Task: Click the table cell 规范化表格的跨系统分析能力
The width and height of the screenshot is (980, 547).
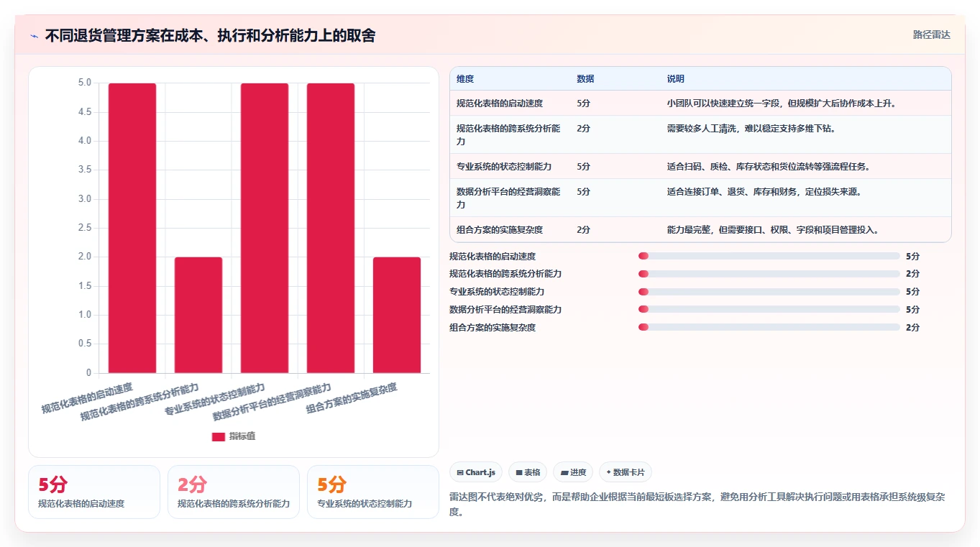Action: tap(508, 134)
